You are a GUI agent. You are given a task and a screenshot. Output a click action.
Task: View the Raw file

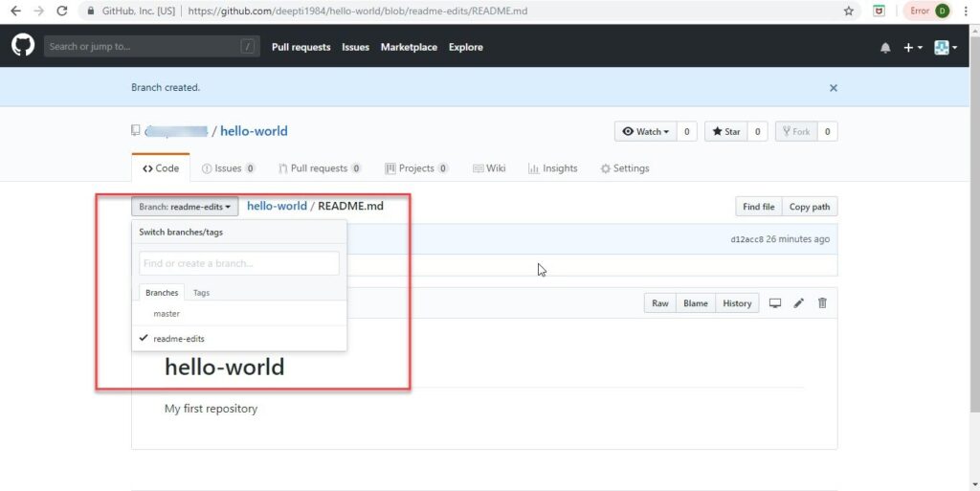[660, 303]
